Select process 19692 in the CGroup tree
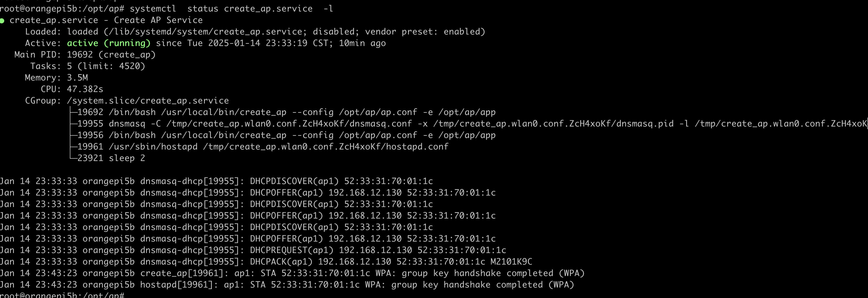The height and width of the screenshot is (298, 868). [x=90, y=112]
